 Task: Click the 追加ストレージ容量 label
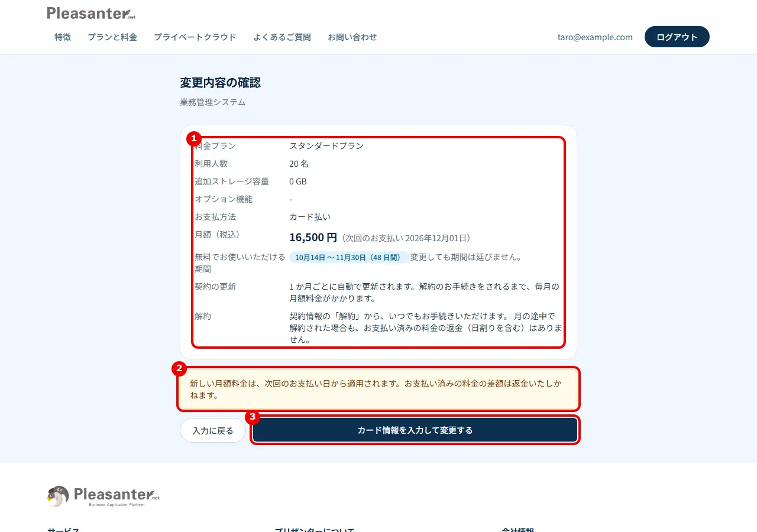(x=232, y=181)
